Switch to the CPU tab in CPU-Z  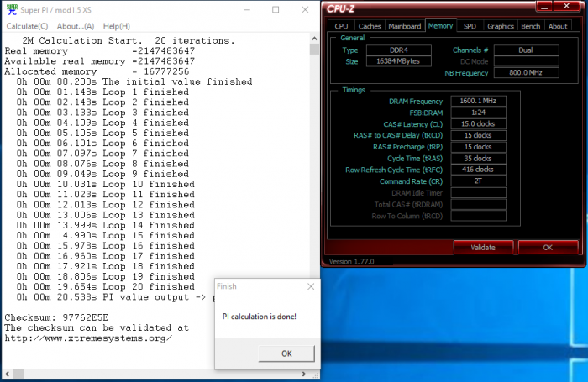point(341,26)
